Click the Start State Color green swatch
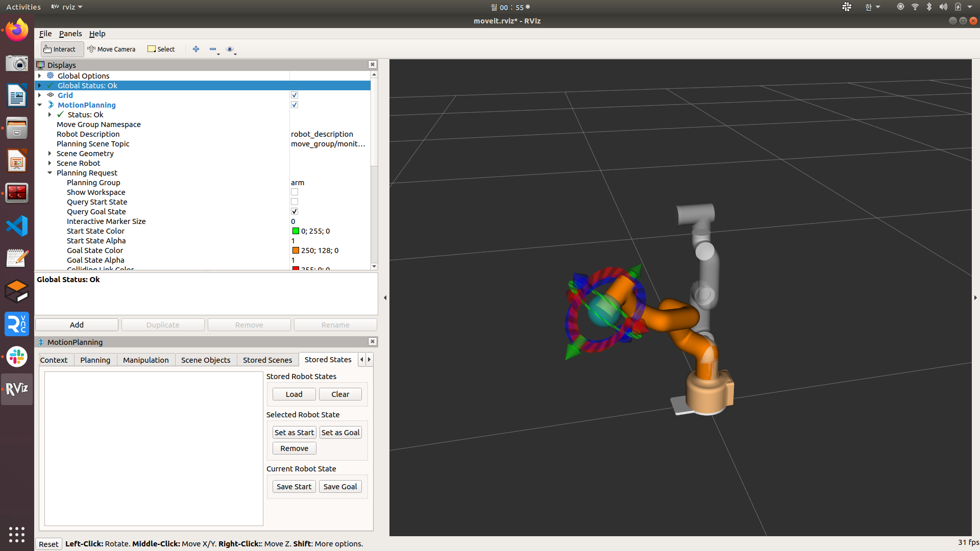 [296, 231]
